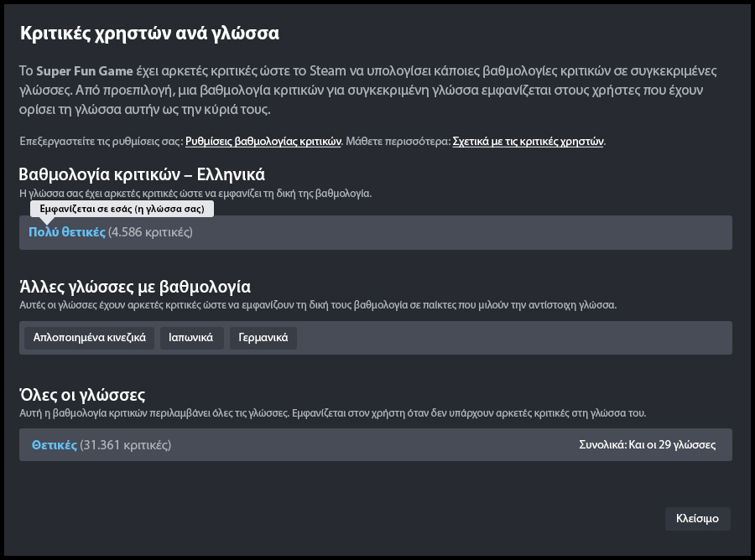The width and height of the screenshot is (755, 560).
Task: Select the Ιαπωνικά language chip
Action: click(192, 338)
